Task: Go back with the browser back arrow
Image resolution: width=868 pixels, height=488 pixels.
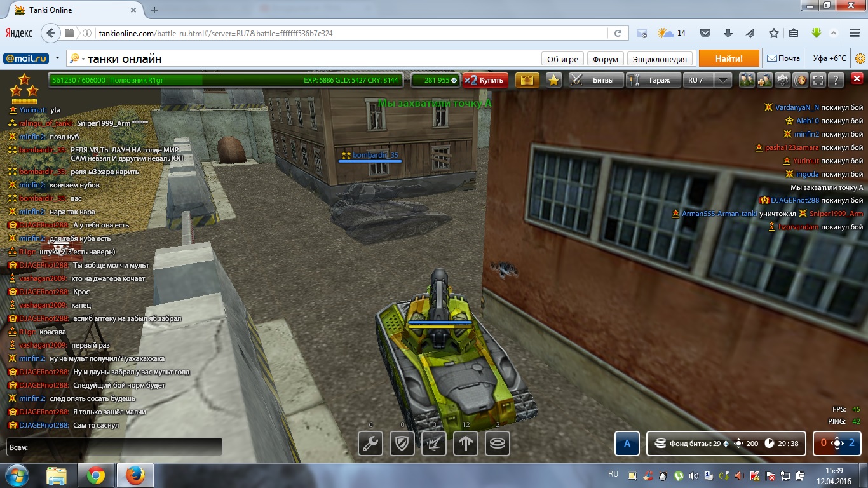Action: click(x=51, y=33)
